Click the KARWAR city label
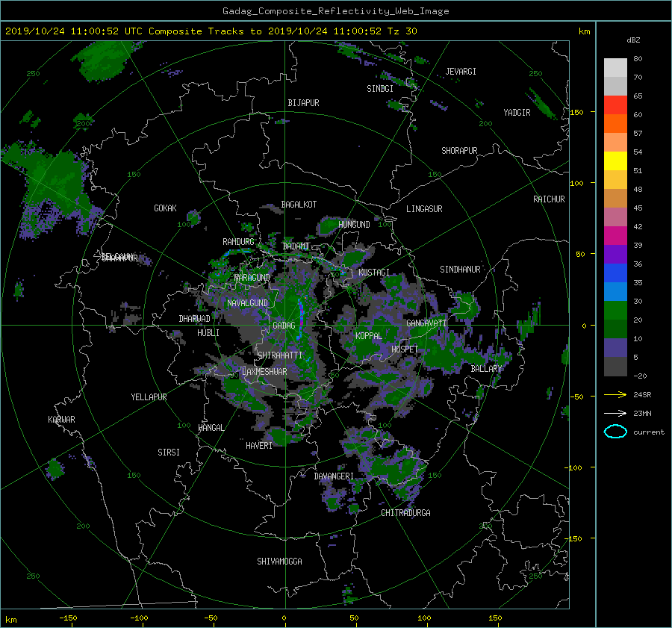Viewport: 672px width, 628px height. [61, 419]
